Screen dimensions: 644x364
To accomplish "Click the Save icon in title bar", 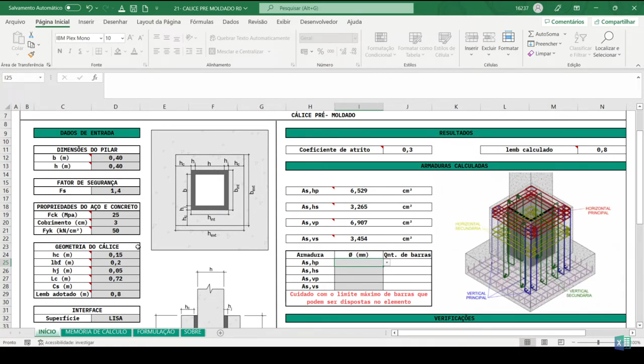I will (134, 8).
